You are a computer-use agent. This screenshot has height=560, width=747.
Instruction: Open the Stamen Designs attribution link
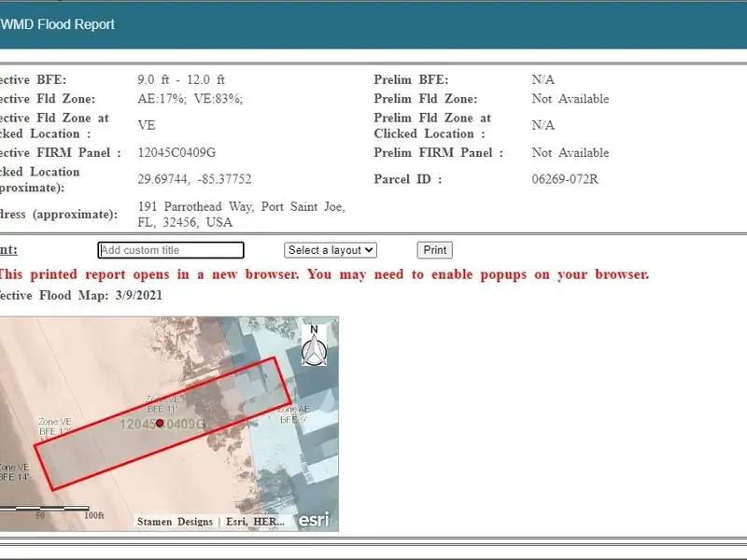point(175,522)
